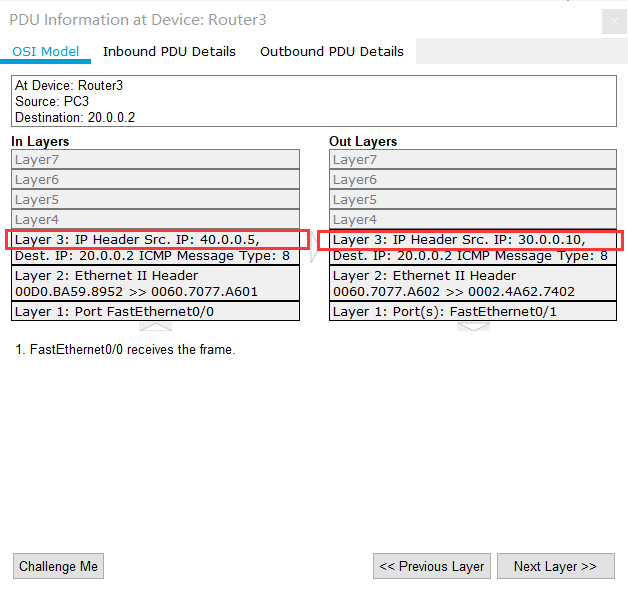Viewport: 628px width, 608px height.
Task: Select Out Layers Layer 2 Ethernet II row
Action: 473,283
